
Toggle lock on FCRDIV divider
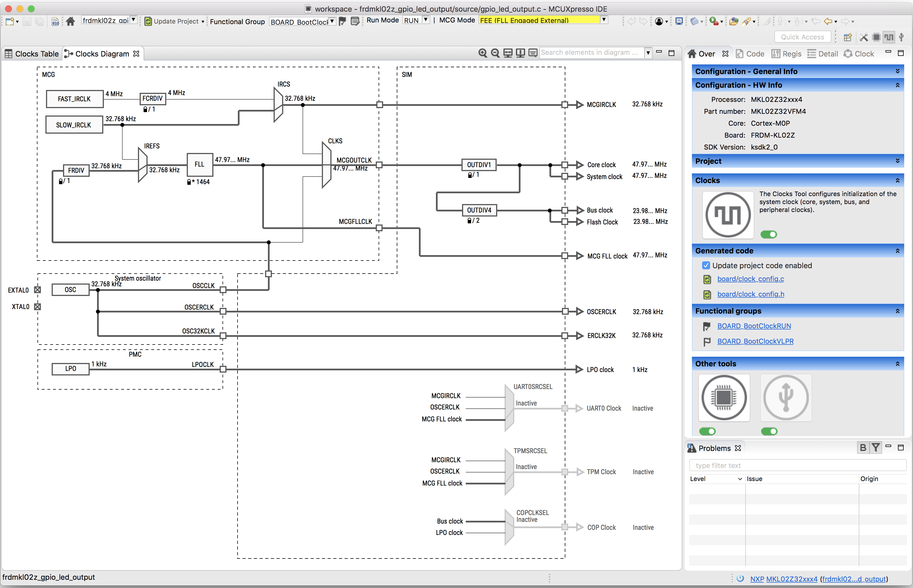146,110
